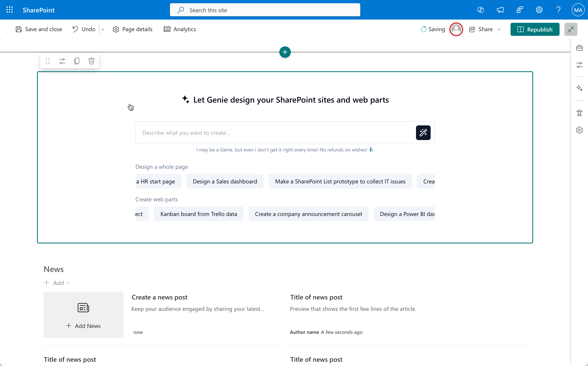Click the megaphone announcements icon

[500, 10]
